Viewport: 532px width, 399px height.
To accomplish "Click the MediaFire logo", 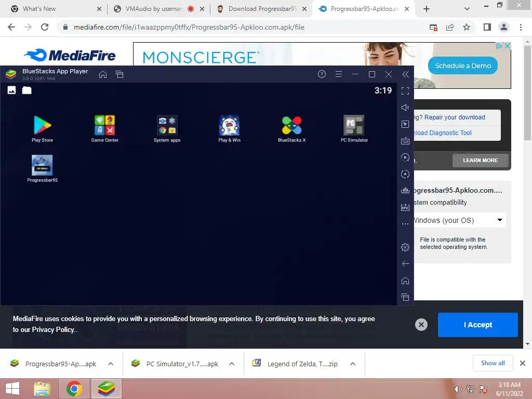I will [x=70, y=55].
